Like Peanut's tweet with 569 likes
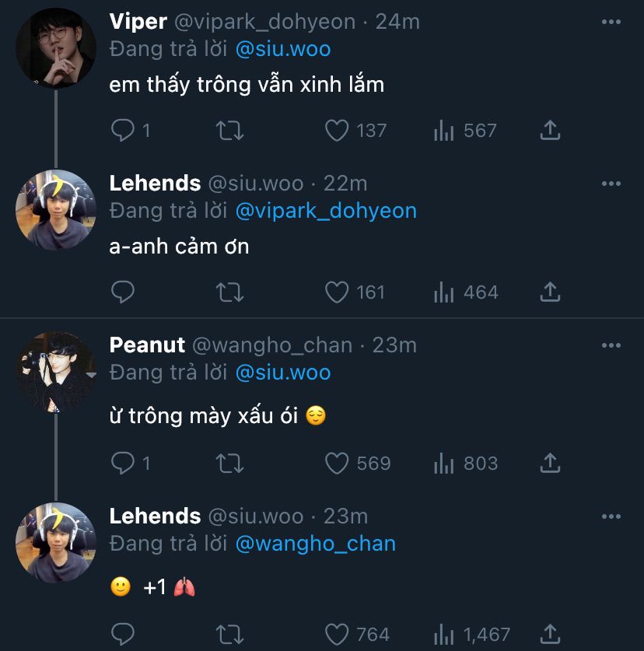Screen dimensions: 644x651 [x=337, y=464]
